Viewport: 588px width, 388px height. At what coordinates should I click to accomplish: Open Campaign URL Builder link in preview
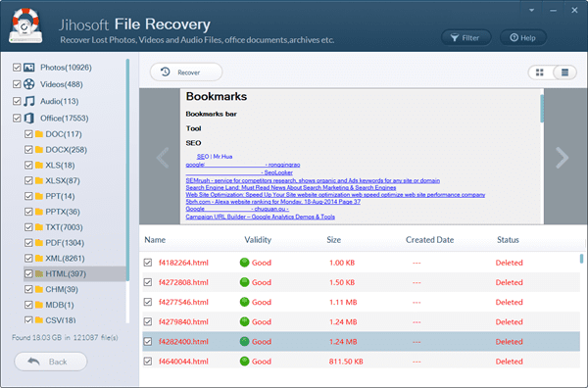click(261, 217)
